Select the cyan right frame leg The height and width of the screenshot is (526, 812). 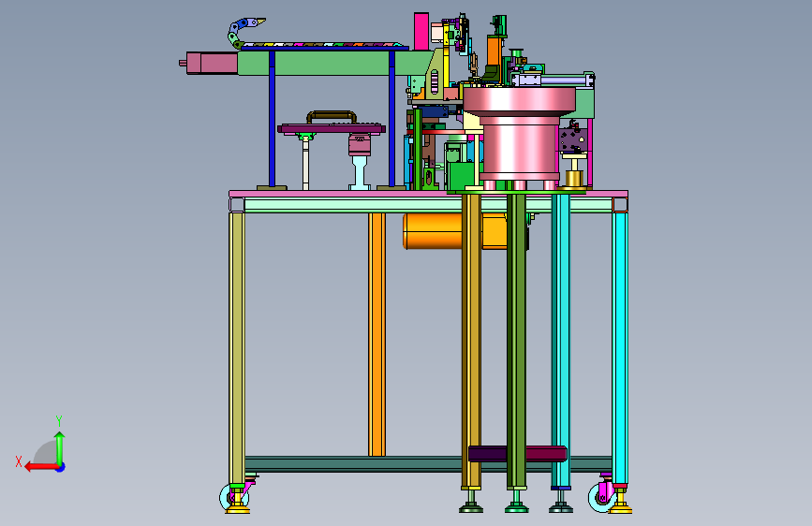click(620, 348)
